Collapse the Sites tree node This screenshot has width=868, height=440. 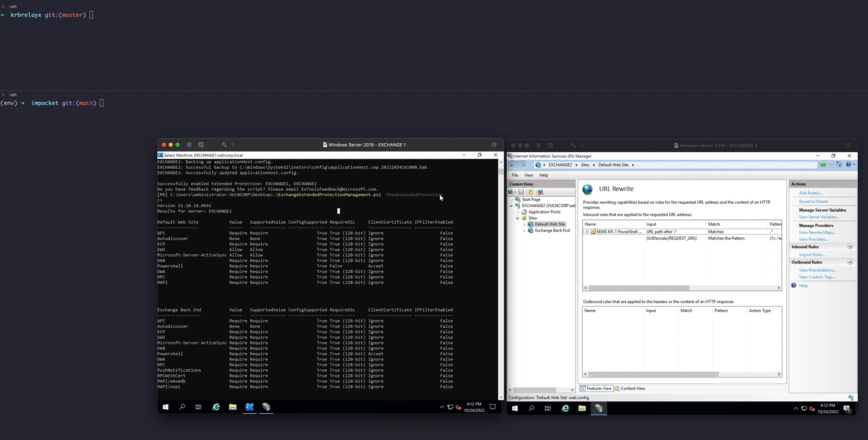pyautogui.click(x=518, y=218)
